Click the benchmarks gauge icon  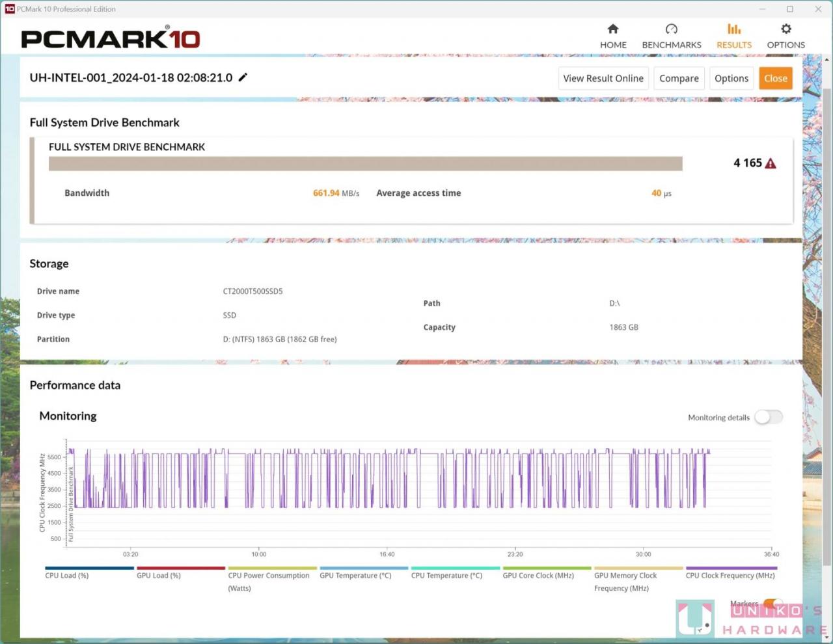coord(672,29)
